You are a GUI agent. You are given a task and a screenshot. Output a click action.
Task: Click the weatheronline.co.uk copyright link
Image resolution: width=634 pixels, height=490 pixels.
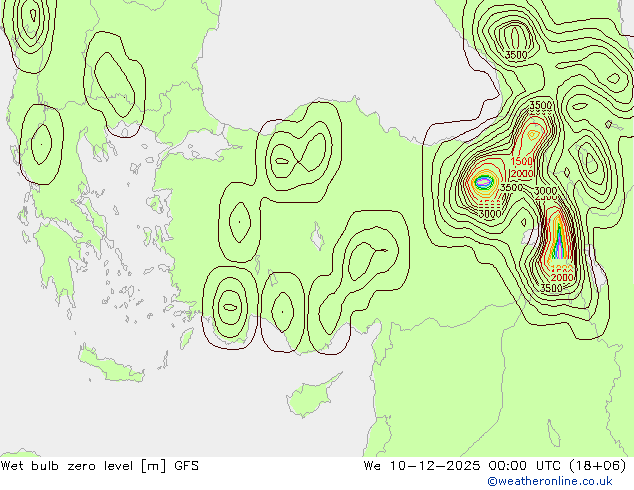[549, 481]
